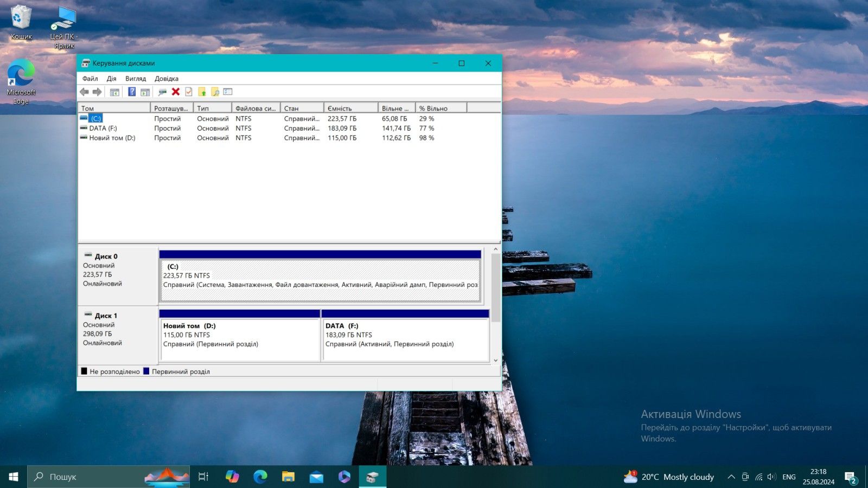Open the Кошик recycle bin desktop icon
Viewport: 868px width, 488px height.
21,22
